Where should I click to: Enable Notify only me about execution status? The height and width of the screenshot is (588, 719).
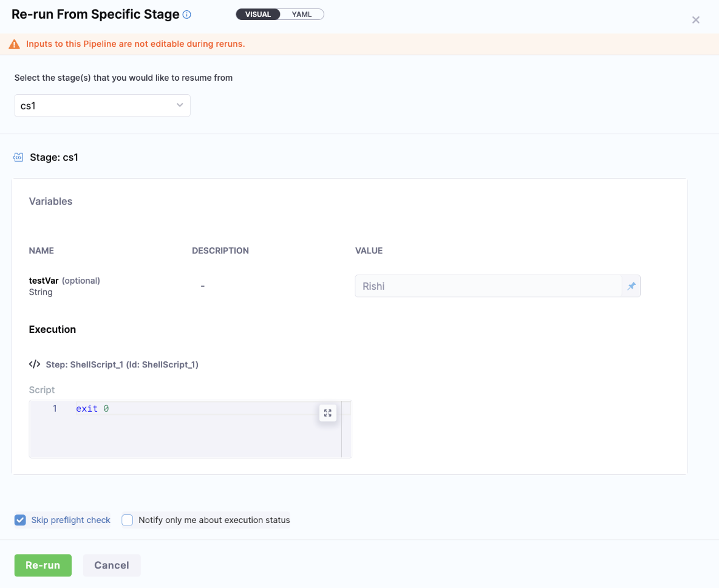pos(128,520)
